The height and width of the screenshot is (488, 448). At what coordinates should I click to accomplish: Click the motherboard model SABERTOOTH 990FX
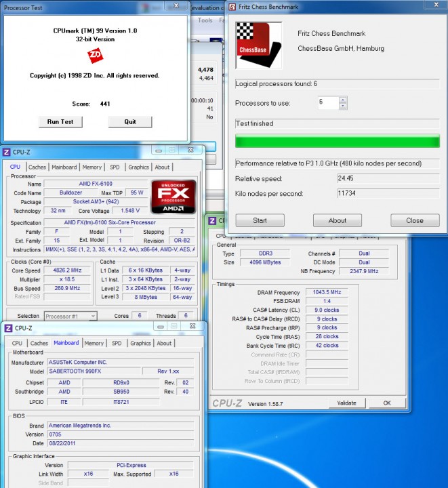pos(94,371)
